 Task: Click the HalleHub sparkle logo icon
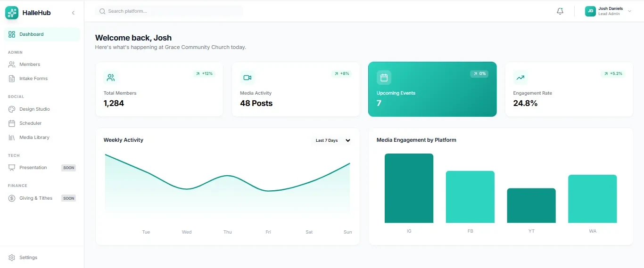tap(12, 13)
